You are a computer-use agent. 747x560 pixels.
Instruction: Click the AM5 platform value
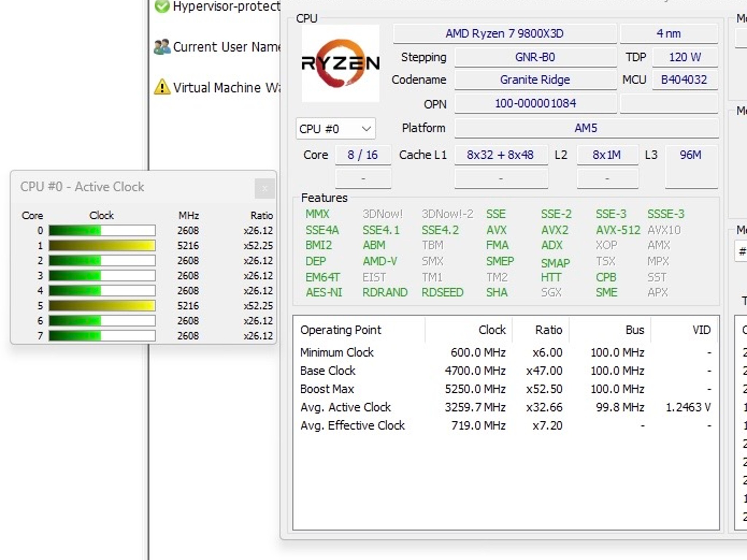(586, 128)
